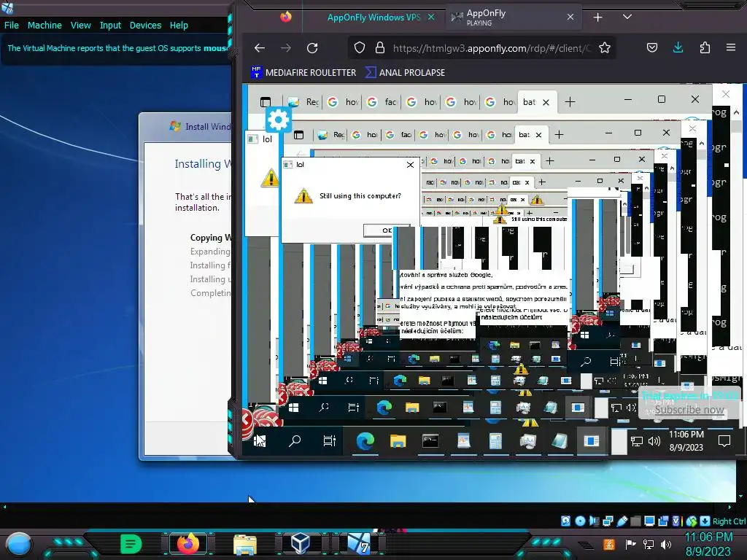The width and height of the screenshot is (747, 560).
Task: Select the 'bat' tab in outermost Edge
Action: (x=535, y=102)
